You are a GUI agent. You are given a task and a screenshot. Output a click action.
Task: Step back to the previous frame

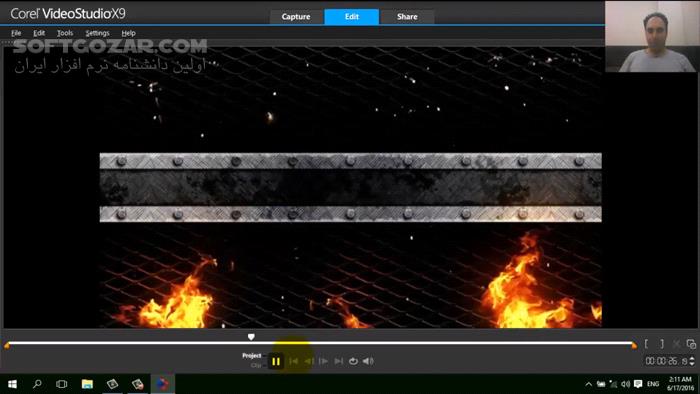click(308, 361)
